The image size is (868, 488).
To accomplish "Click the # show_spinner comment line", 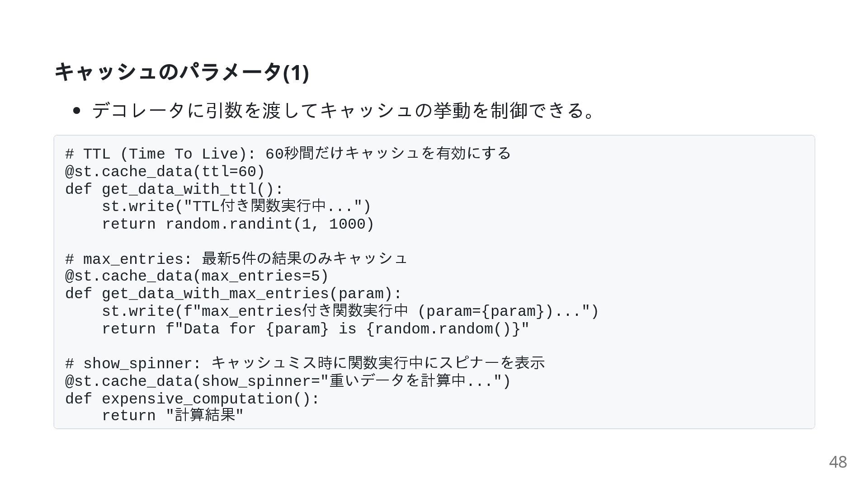I will 305,363.
